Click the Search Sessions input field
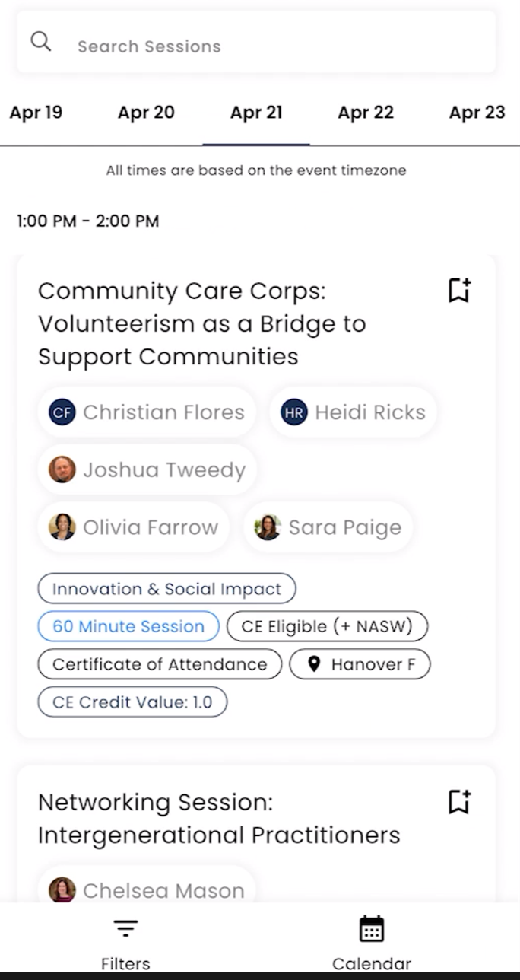 [x=274, y=46]
